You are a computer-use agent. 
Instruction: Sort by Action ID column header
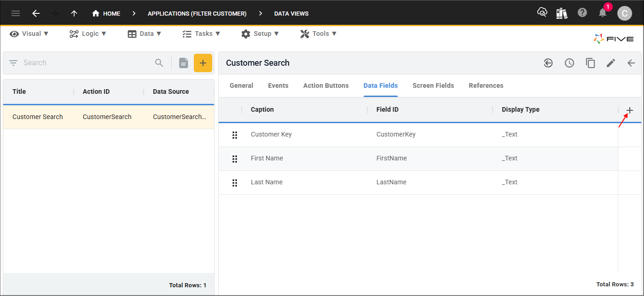(x=96, y=91)
